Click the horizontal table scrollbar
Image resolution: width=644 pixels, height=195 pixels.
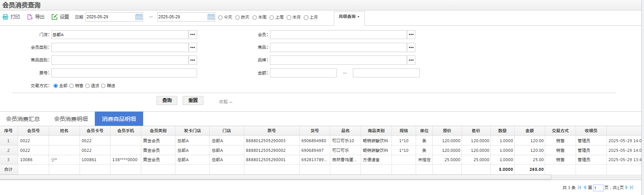click(276, 178)
